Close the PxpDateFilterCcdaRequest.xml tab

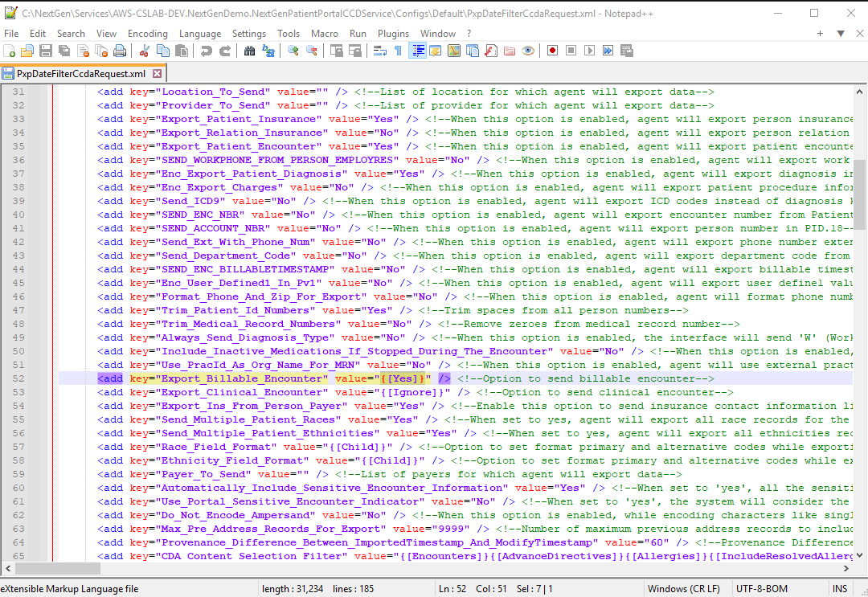(158, 74)
